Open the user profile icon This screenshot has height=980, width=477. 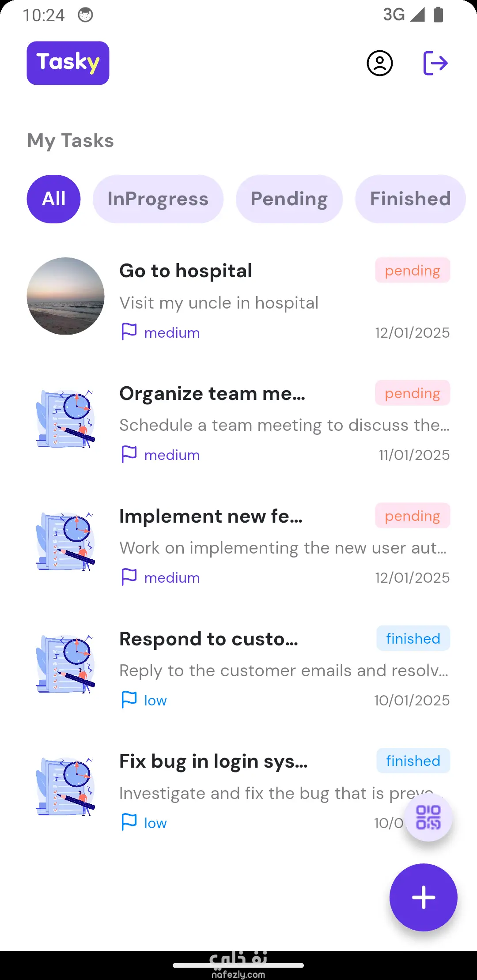(379, 63)
